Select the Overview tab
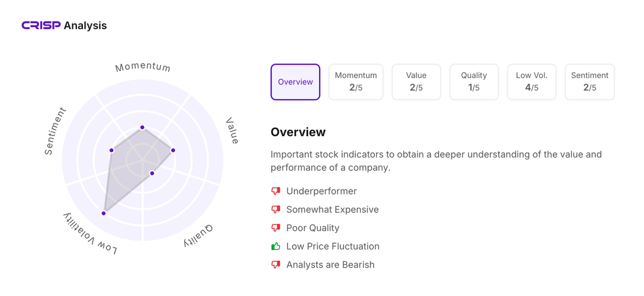This screenshot has width=644, height=296. tap(295, 82)
